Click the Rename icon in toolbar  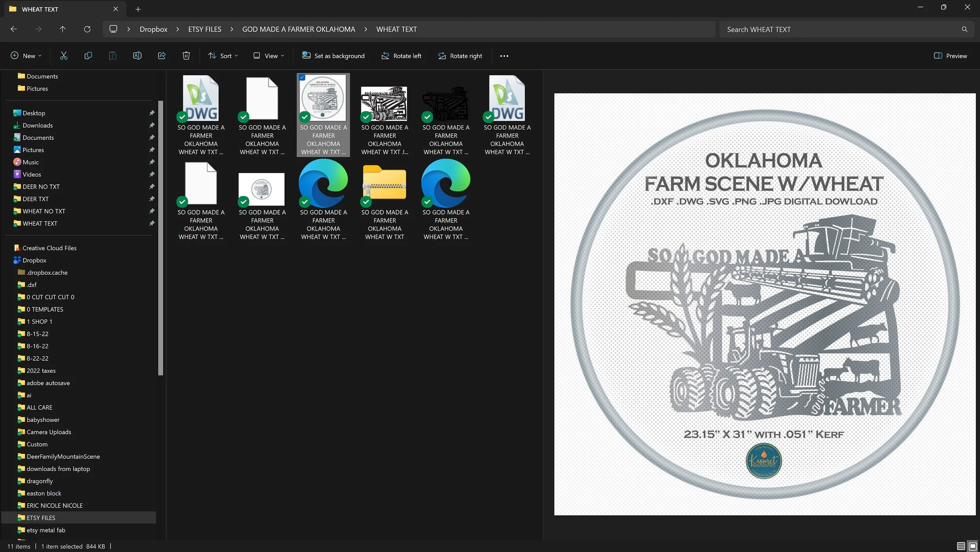[x=137, y=56]
